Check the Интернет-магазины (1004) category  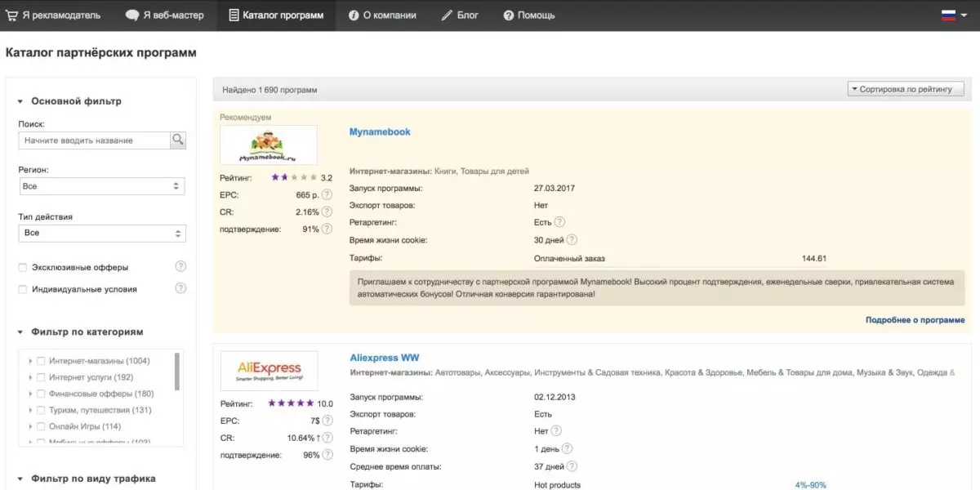[41, 361]
